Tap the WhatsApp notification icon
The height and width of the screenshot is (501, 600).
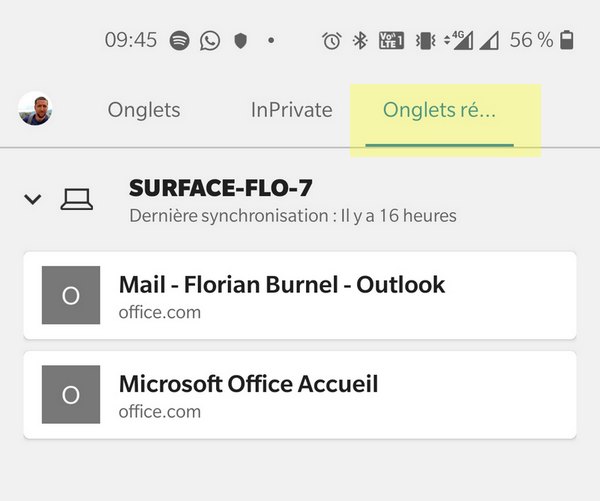pyautogui.click(x=209, y=40)
